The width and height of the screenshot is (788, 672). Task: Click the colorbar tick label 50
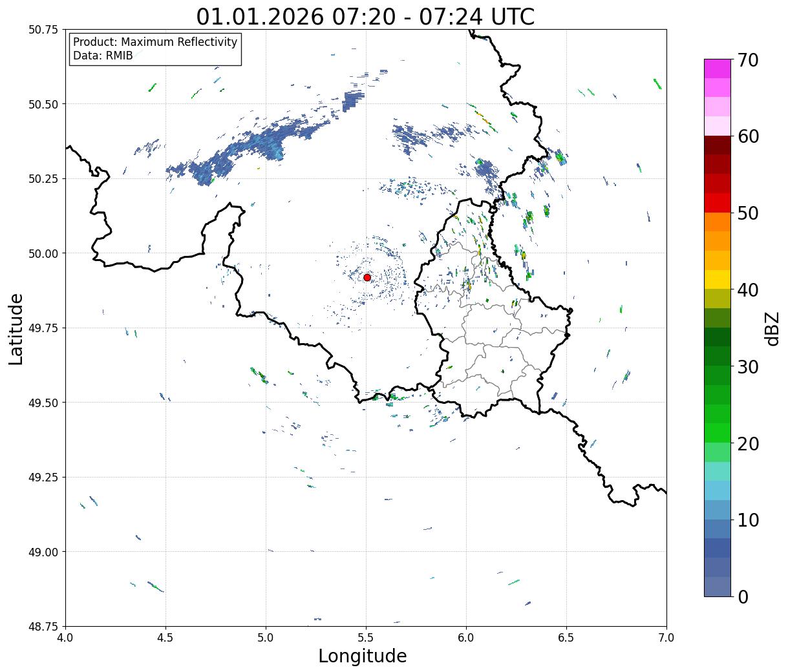tap(748, 213)
